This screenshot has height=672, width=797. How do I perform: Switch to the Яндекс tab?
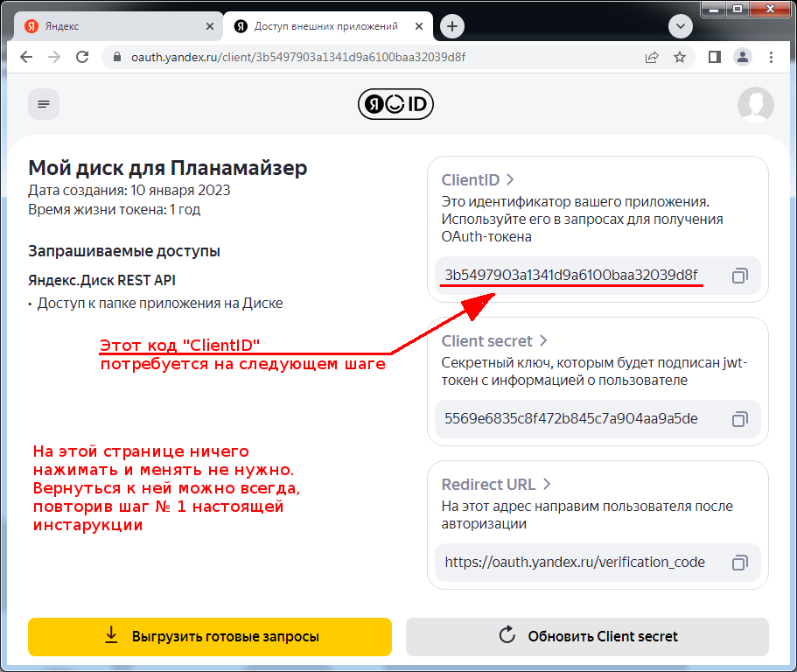118,26
